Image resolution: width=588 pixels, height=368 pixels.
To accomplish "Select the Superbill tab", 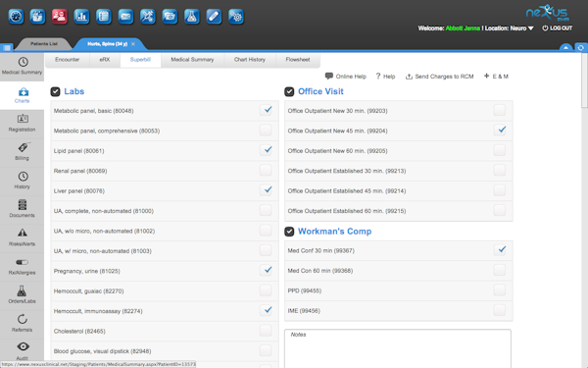I will point(140,60).
